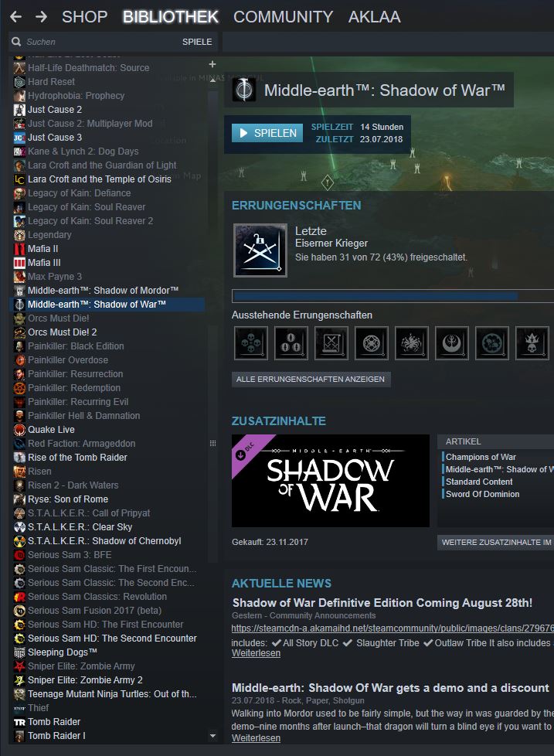This screenshot has height=756, width=554.
Task: Open Shadow of War Definitive Edition news
Action: [382, 603]
